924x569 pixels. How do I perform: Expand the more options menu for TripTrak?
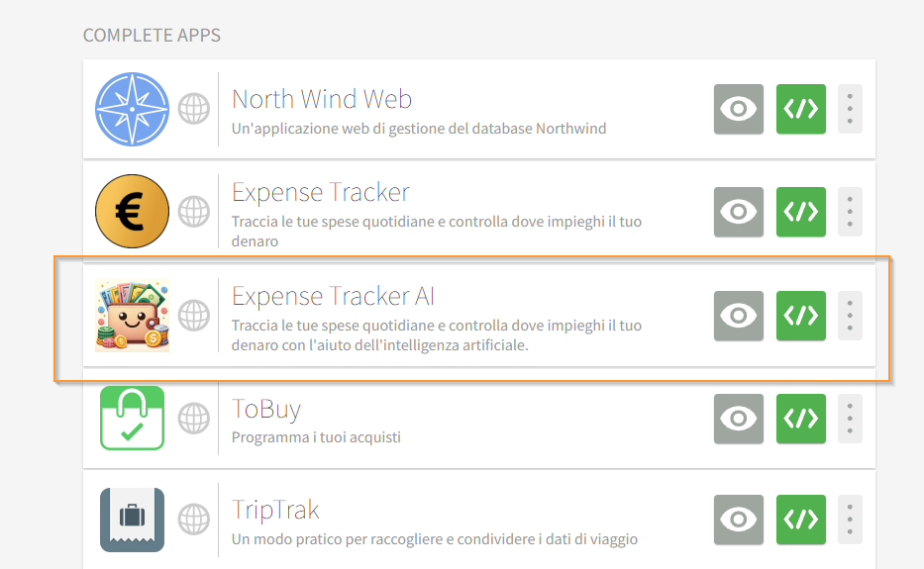coord(850,521)
